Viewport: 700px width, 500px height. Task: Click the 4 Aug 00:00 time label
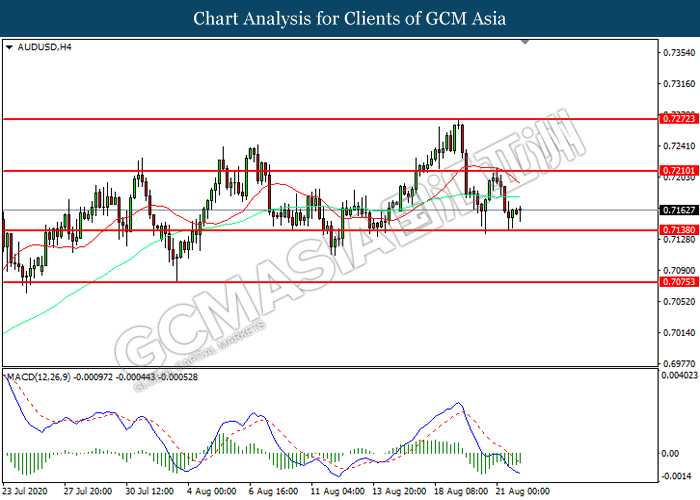tap(211, 492)
